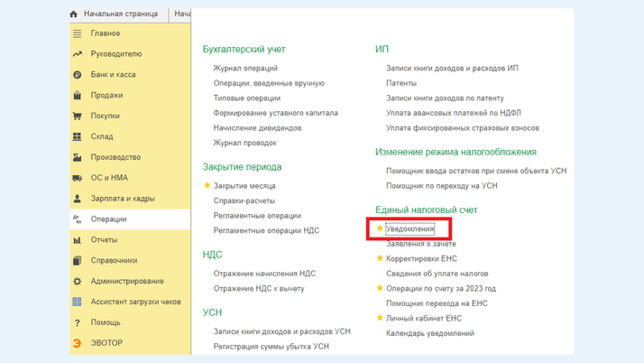Screen dimensions: 644x363
Task: Click the Покупки cart icon
Action: click(78, 116)
